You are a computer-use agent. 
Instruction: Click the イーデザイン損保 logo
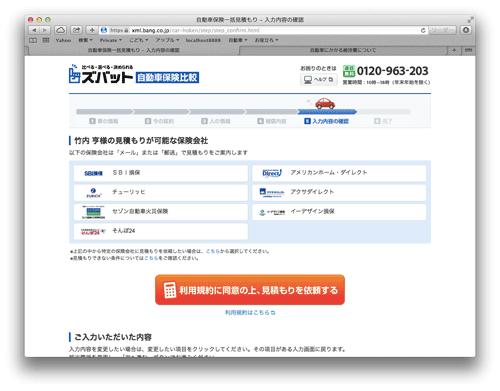pos(272,212)
